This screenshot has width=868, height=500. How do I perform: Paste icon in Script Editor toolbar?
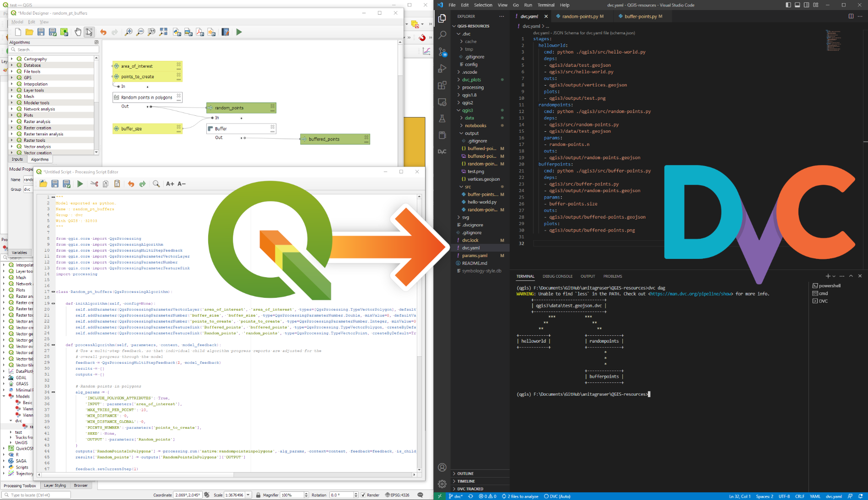pyautogui.click(x=117, y=184)
